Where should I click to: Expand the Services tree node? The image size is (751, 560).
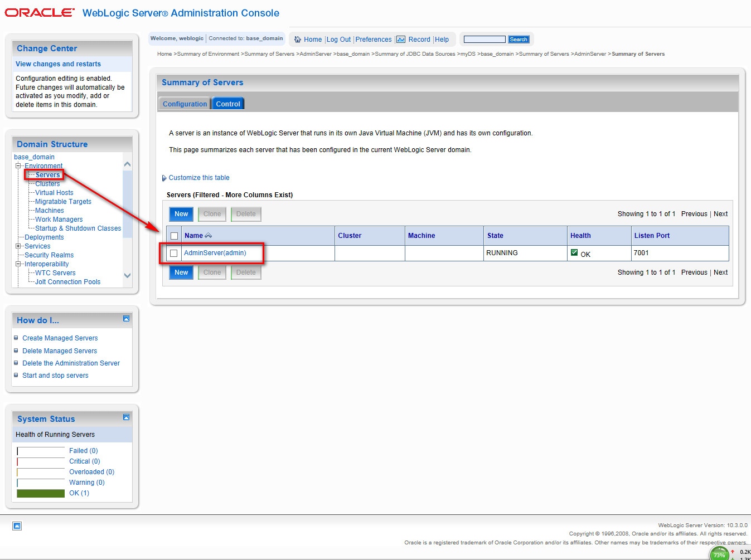click(18, 246)
